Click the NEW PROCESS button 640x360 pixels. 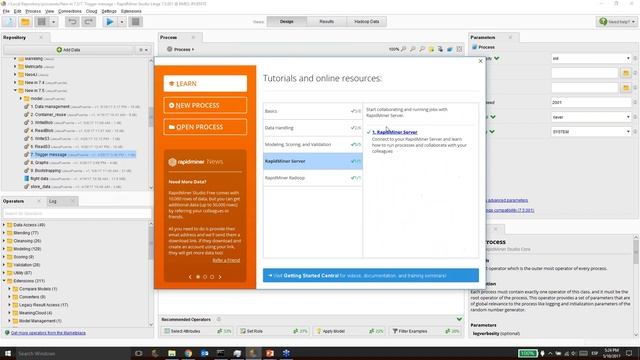[205, 105]
